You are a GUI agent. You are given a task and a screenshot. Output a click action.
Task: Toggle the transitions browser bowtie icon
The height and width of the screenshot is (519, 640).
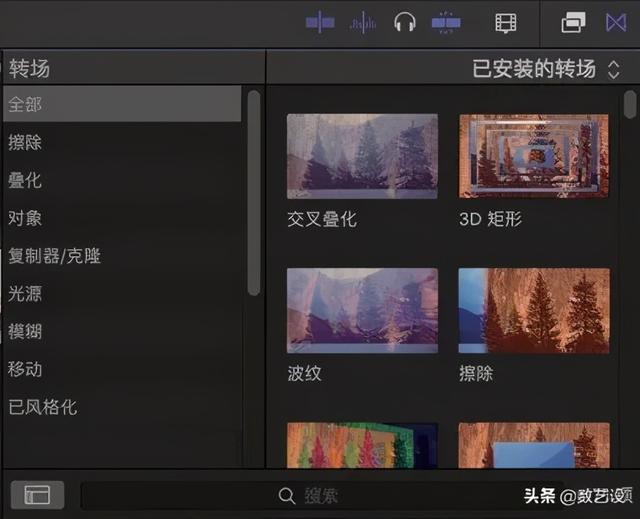pos(616,22)
